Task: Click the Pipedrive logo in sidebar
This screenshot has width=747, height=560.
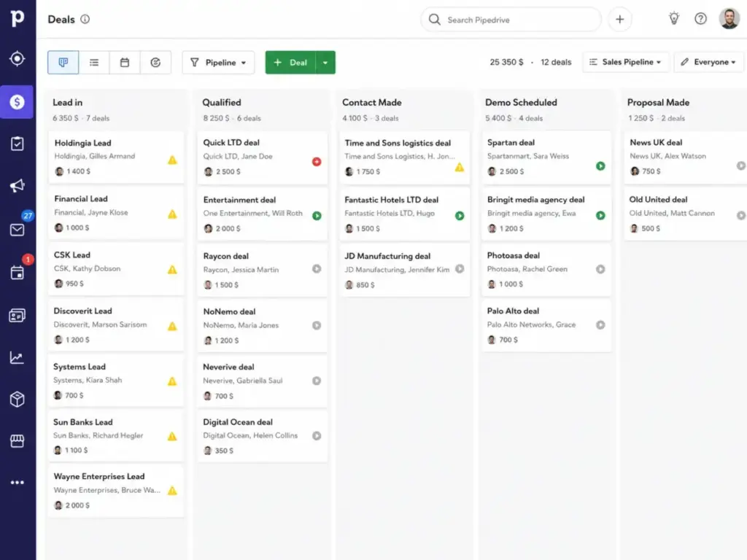Action: coord(18,18)
